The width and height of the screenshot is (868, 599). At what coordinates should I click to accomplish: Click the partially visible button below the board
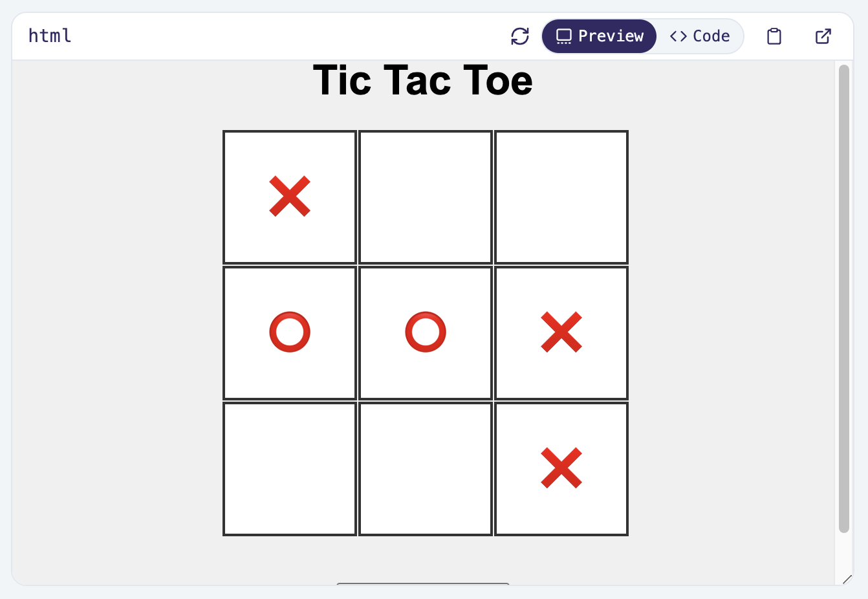tap(423, 584)
